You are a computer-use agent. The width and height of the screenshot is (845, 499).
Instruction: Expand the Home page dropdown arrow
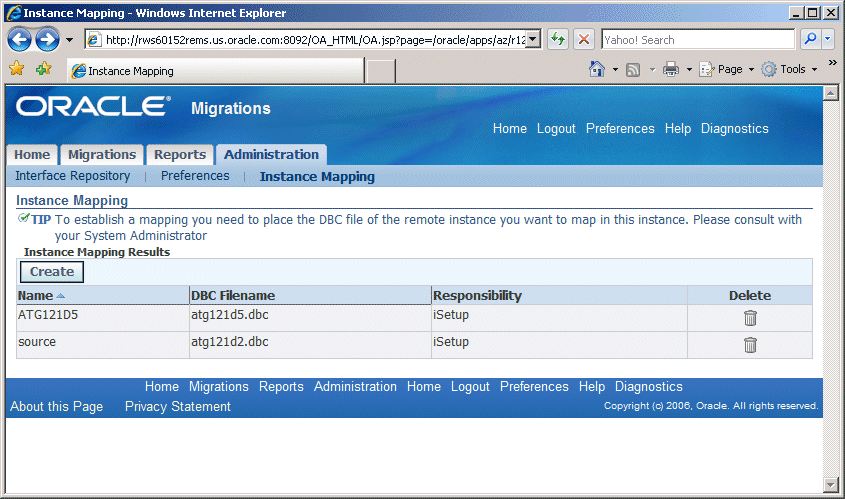tap(615, 70)
